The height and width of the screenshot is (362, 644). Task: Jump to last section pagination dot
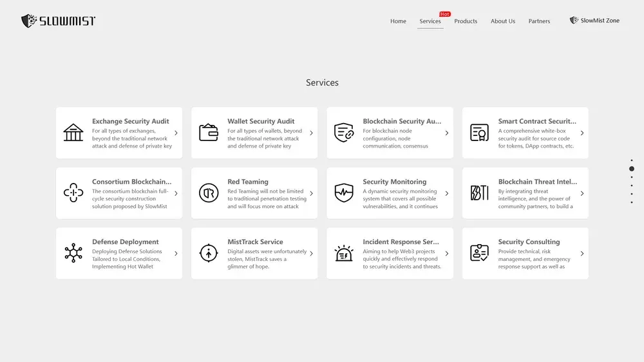[632, 202]
